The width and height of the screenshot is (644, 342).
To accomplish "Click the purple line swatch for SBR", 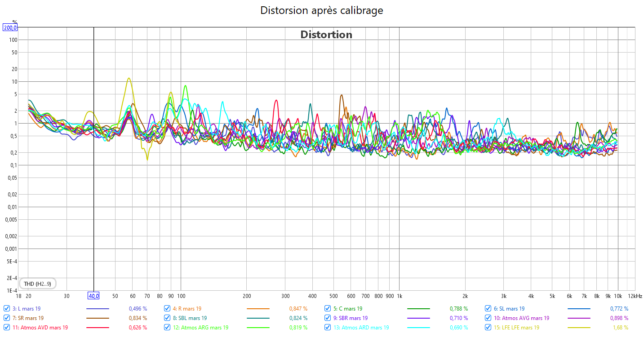I will pyautogui.click(x=418, y=318).
